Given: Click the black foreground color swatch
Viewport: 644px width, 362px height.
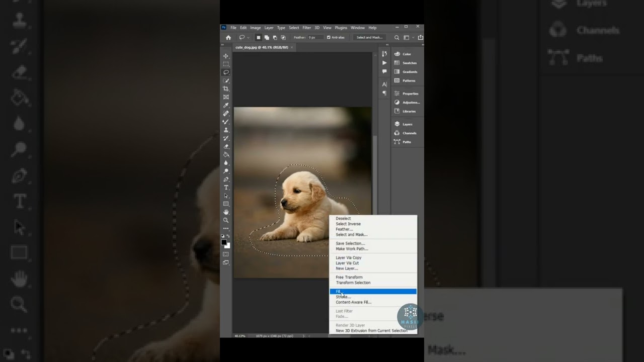Looking at the screenshot, I should [224, 242].
